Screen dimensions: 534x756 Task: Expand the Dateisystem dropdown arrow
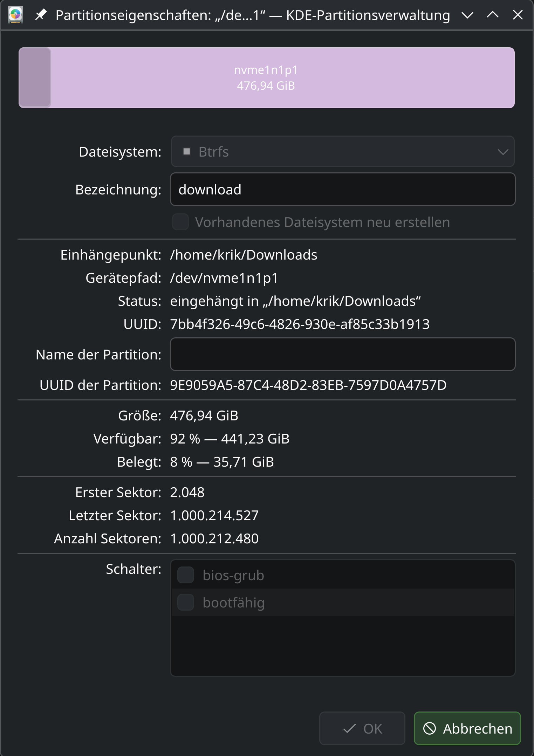(x=503, y=152)
